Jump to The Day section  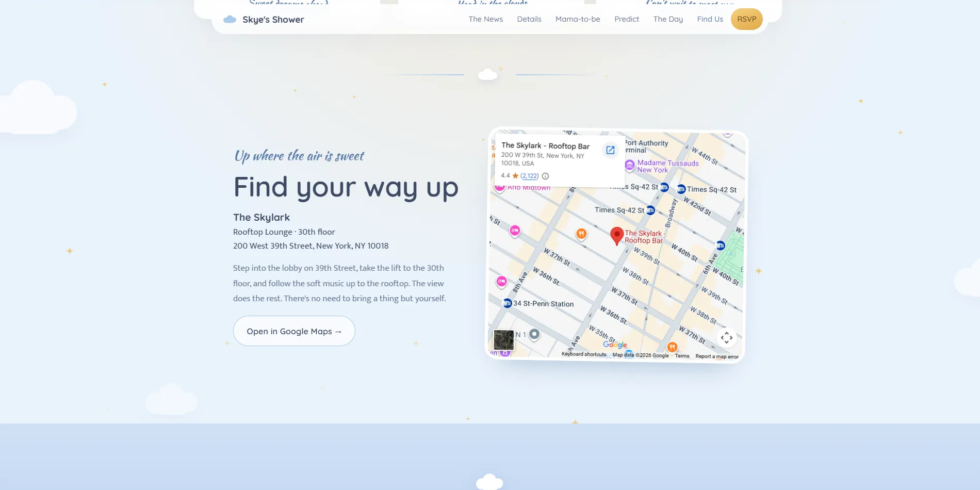(x=668, y=19)
